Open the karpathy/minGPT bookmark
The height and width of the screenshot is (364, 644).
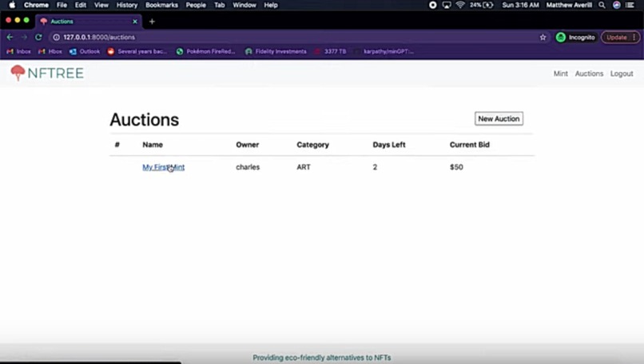click(x=384, y=51)
